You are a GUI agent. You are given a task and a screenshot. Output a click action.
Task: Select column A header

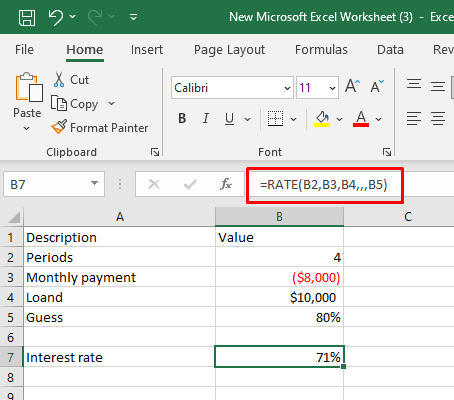[120, 217]
